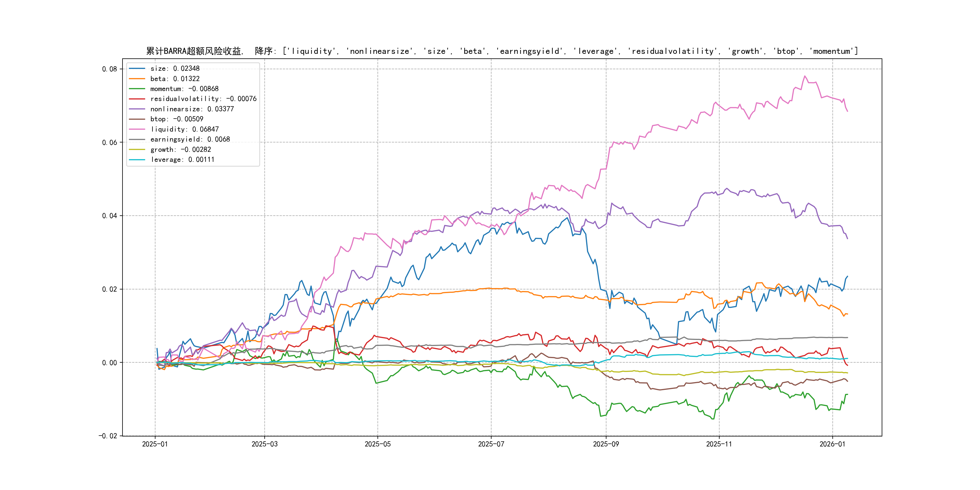This screenshot has height=490, width=980.
Task: Click the btop legend label
Action: pyautogui.click(x=177, y=119)
